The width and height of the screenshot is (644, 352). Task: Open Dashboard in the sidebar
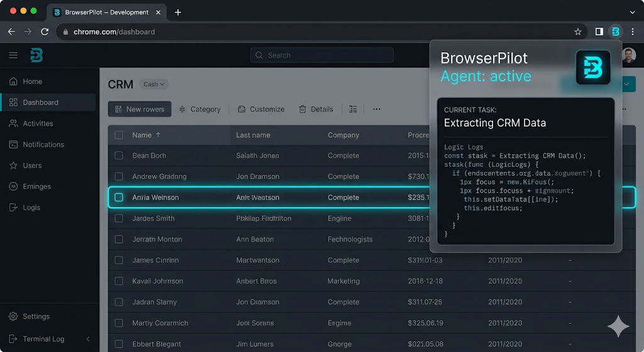click(x=48, y=103)
